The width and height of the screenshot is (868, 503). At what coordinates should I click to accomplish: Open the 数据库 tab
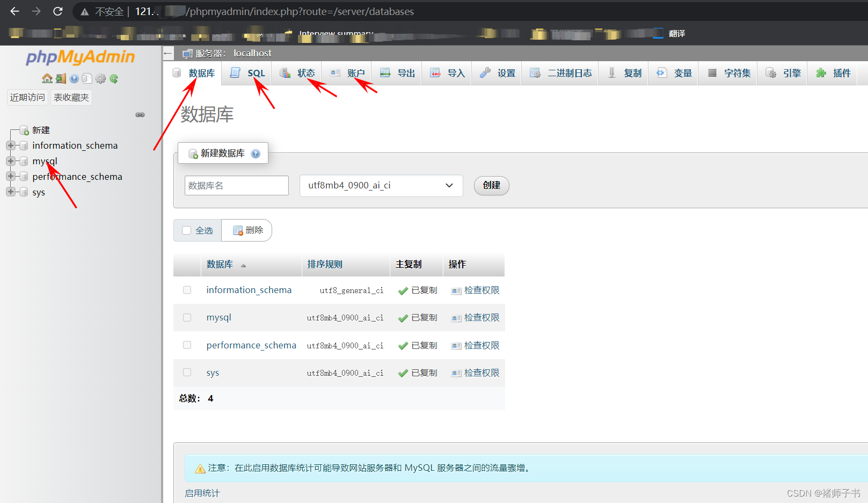point(194,73)
